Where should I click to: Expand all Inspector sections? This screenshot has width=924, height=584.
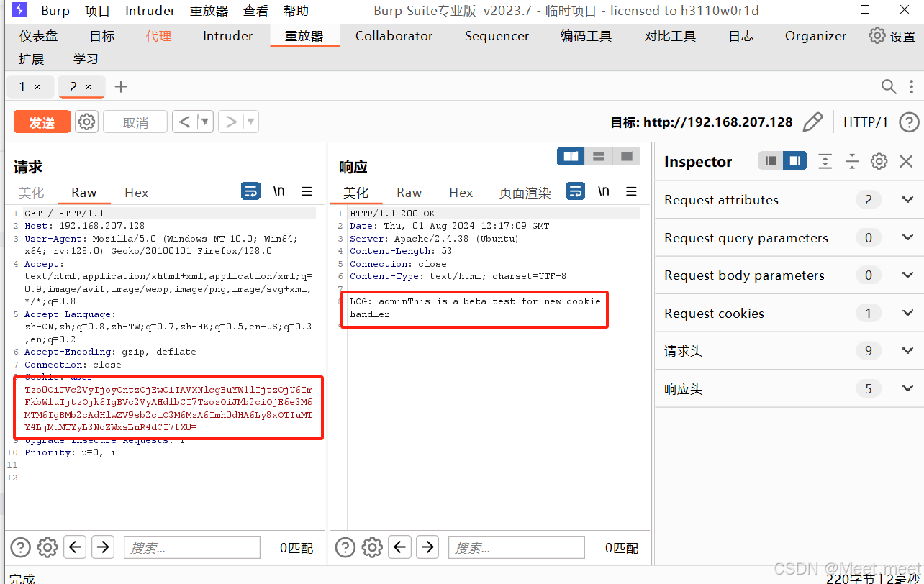point(825,161)
